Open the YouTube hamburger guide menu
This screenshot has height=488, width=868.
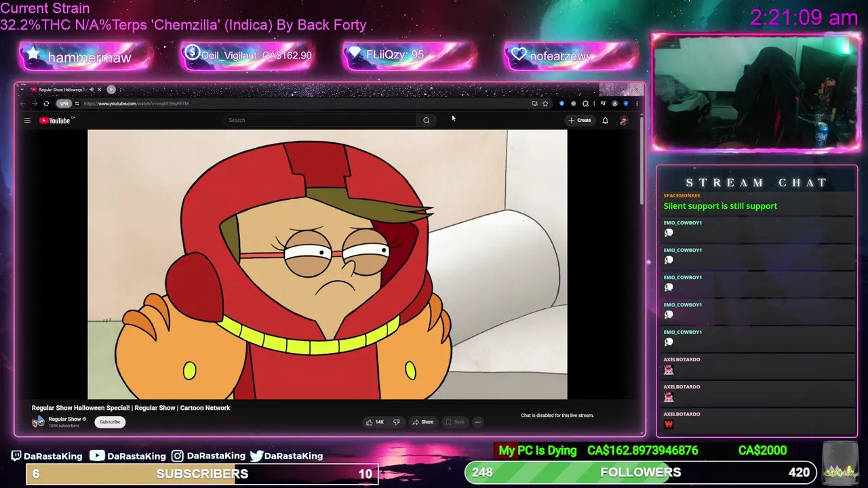(x=27, y=121)
